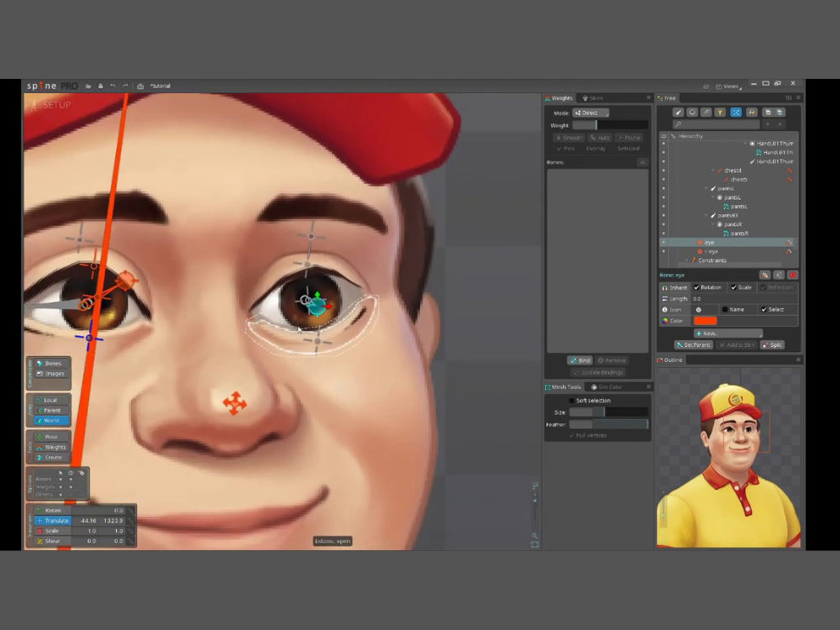
Task: Toggle the bone Name checkbox
Action: (732, 309)
